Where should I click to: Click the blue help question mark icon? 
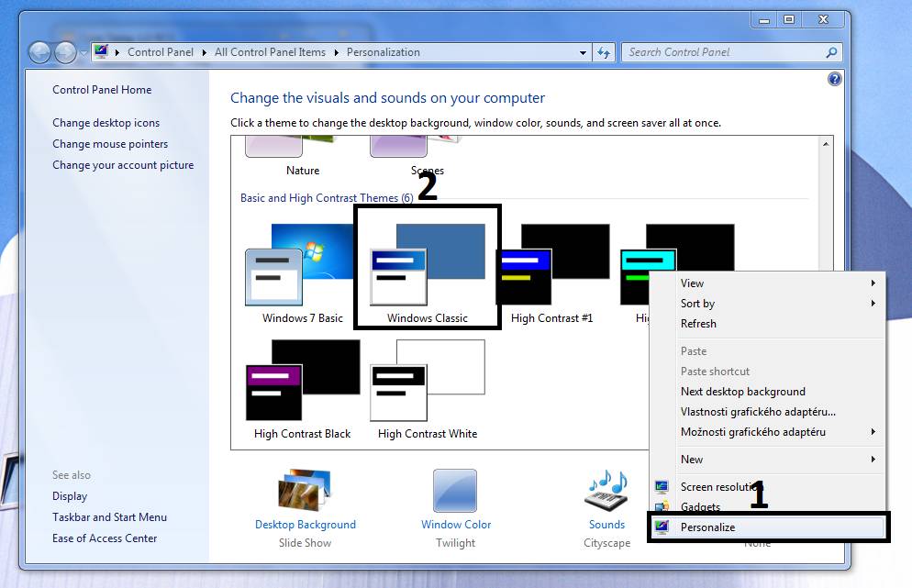pos(834,79)
